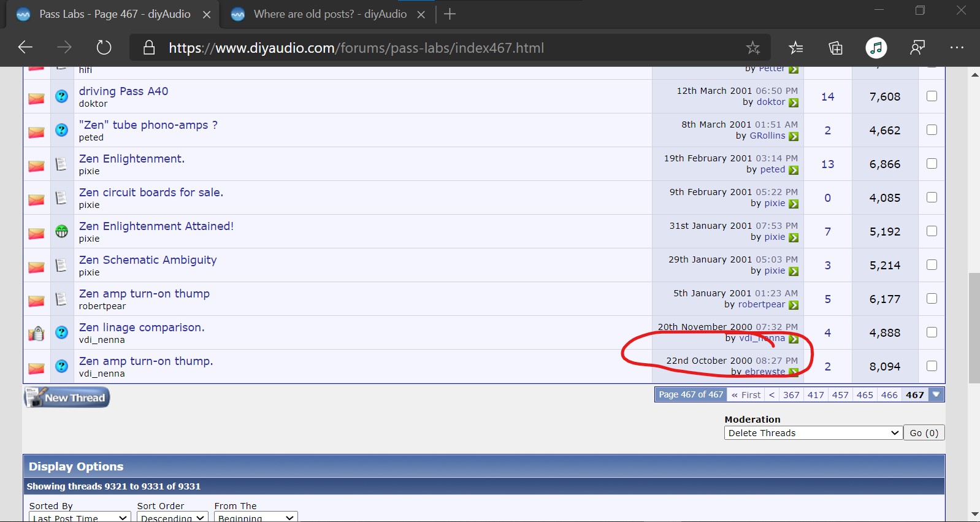Jump to First page link

pos(746,395)
